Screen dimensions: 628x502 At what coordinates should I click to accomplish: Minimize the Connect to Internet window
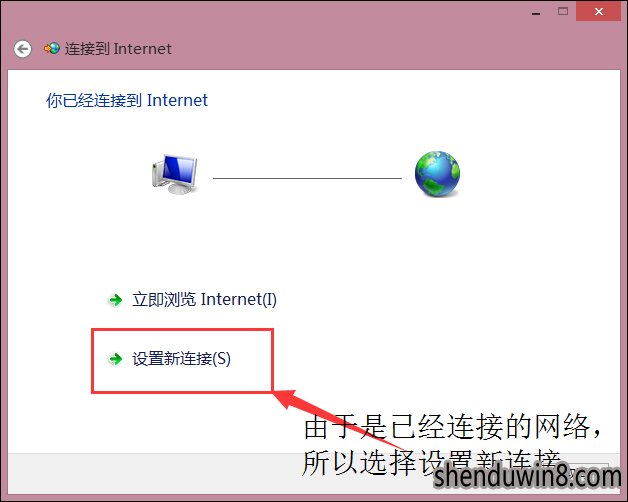(536, 12)
